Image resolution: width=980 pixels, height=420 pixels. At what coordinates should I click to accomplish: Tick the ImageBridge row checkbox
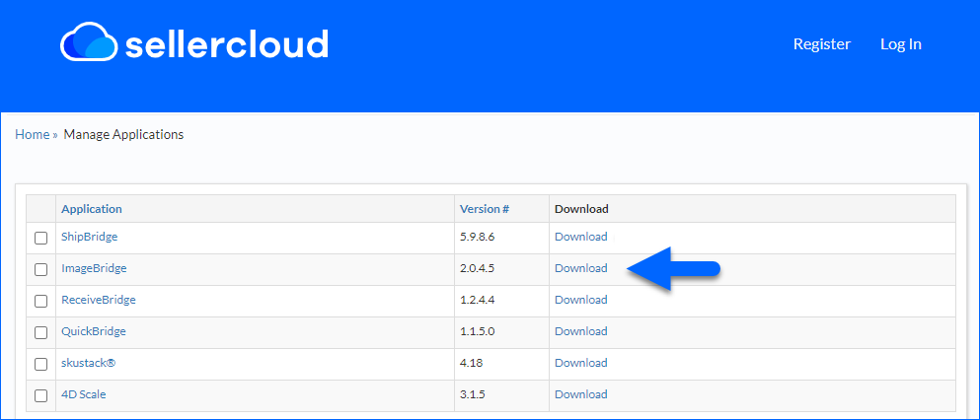click(x=40, y=269)
